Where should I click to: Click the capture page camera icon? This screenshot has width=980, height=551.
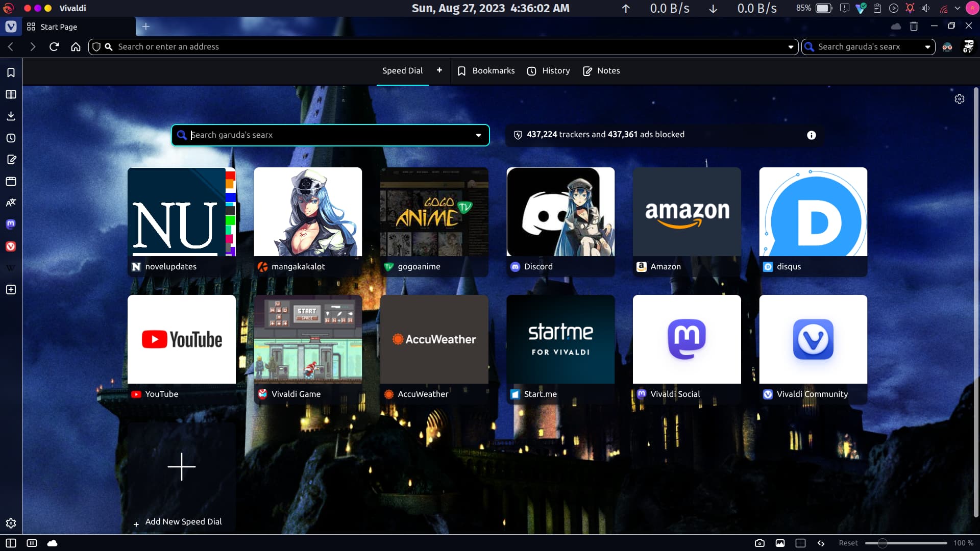tap(759, 543)
